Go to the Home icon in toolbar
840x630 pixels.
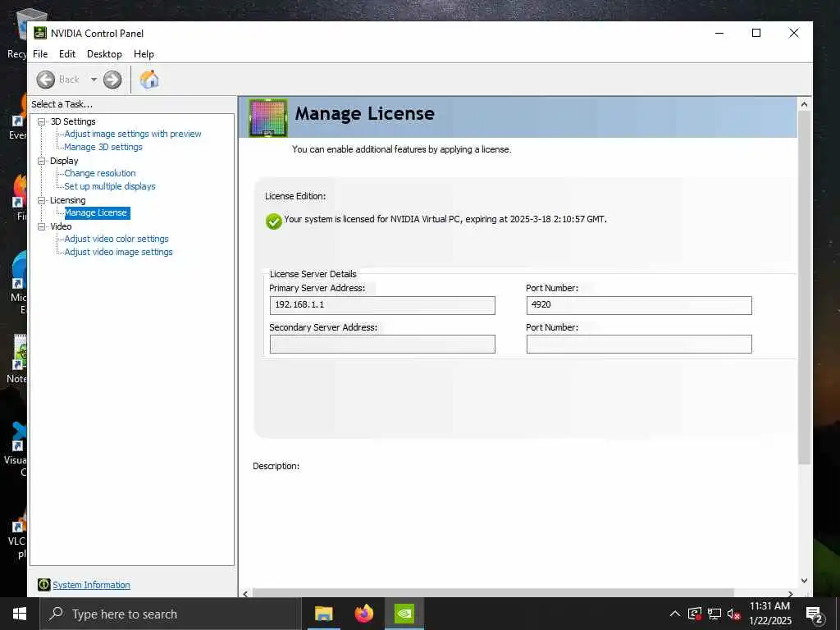click(x=149, y=80)
